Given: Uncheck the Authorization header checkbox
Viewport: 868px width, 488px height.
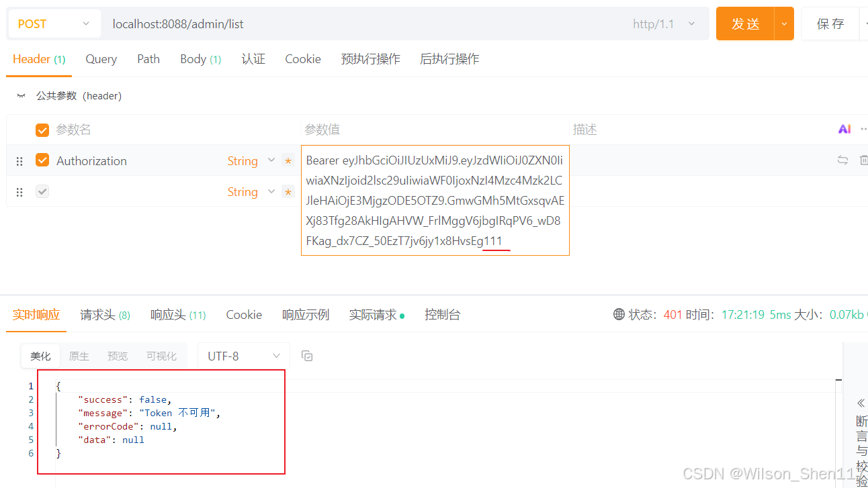Looking at the screenshot, I should (42, 160).
